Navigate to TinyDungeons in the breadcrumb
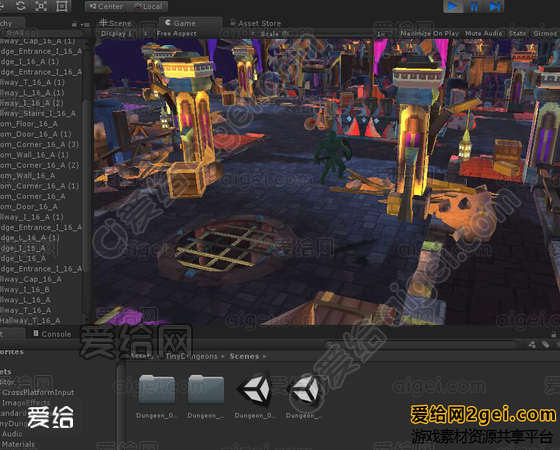Screen dimensions: 560x450 click(191, 356)
